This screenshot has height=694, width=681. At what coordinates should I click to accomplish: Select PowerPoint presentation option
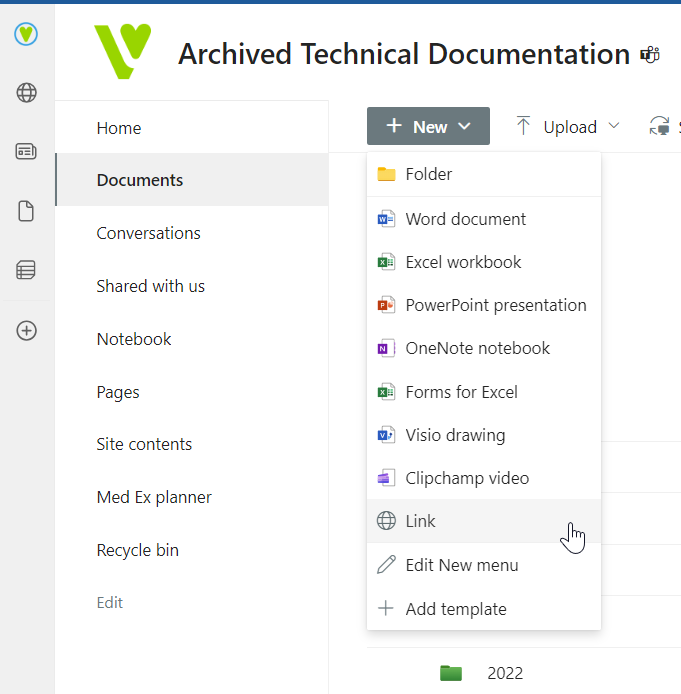tap(495, 305)
